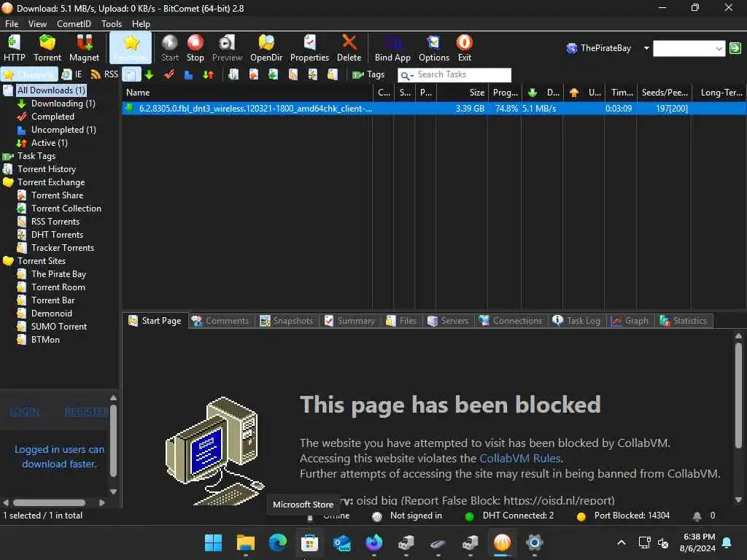Open Demonoid in the sidebar

point(52,314)
